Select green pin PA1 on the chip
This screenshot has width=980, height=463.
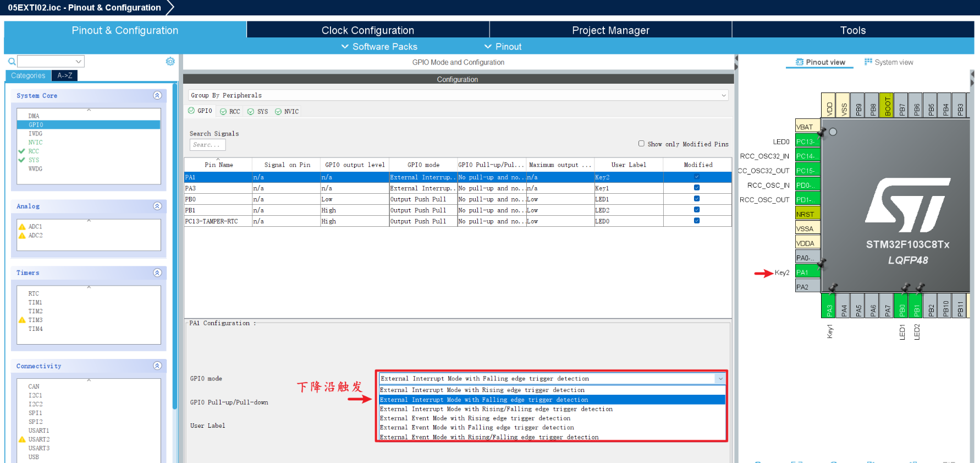(x=807, y=273)
